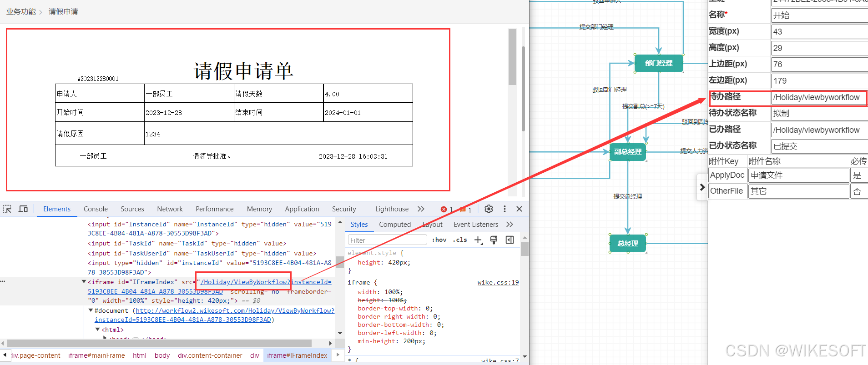The height and width of the screenshot is (365, 868).
Task: Edit the 高度(px) field with 29
Action: (819, 48)
